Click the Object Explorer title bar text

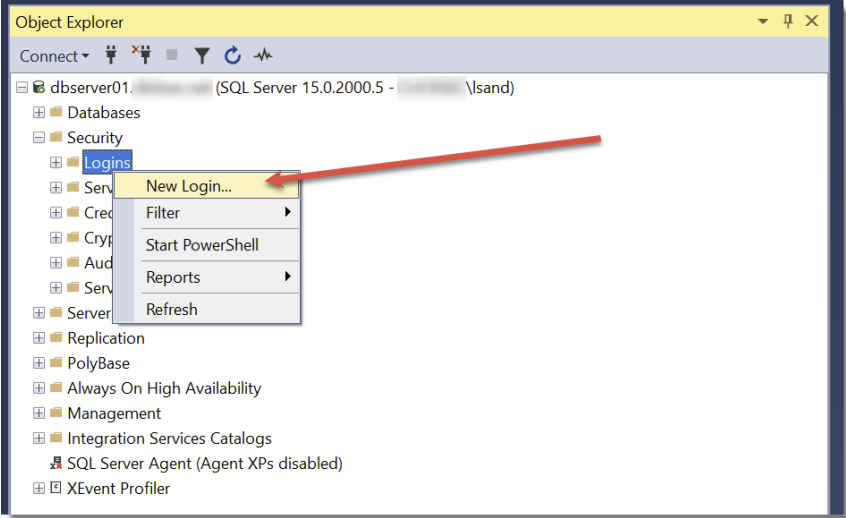[x=70, y=22]
